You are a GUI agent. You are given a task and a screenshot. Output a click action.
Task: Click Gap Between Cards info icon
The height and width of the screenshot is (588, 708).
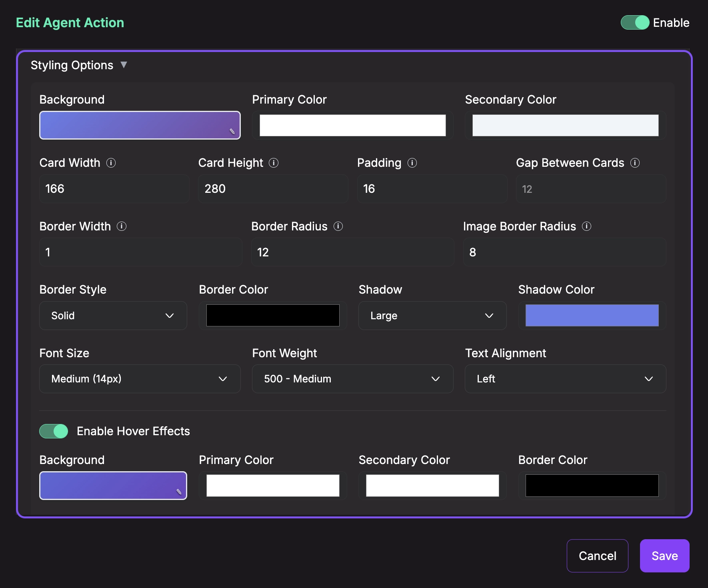(635, 163)
